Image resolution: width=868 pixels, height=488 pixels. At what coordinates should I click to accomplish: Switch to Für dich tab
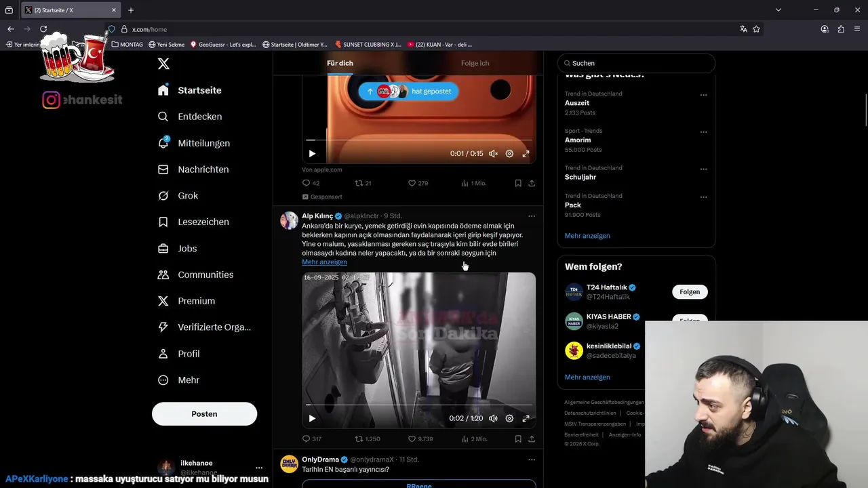pos(340,63)
